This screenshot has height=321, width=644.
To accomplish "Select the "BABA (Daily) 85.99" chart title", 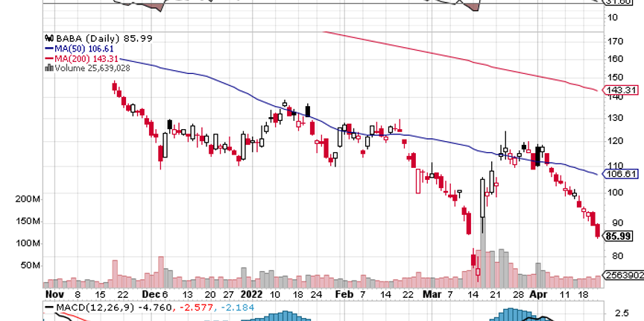I will [104, 39].
